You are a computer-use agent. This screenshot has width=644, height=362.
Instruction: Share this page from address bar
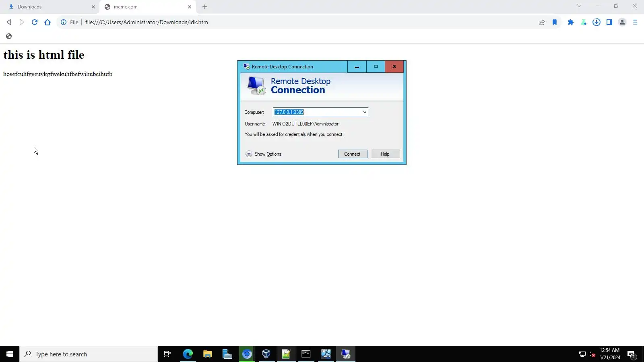pyautogui.click(x=542, y=22)
